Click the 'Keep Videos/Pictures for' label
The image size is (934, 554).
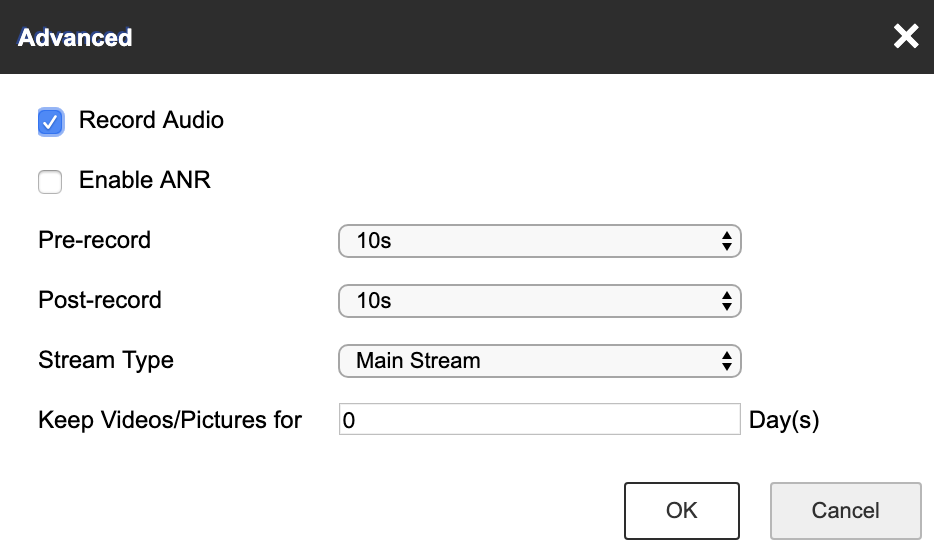tap(170, 421)
